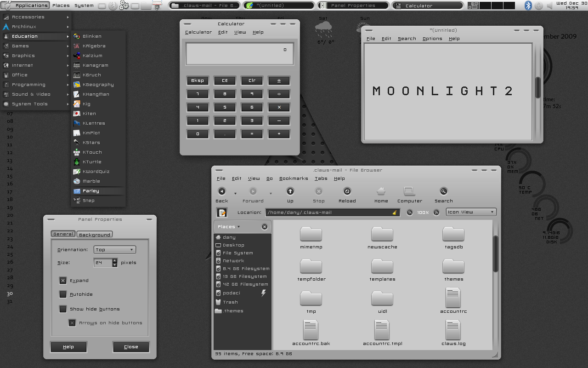Expand the Accessories submenu

[x=36, y=17]
